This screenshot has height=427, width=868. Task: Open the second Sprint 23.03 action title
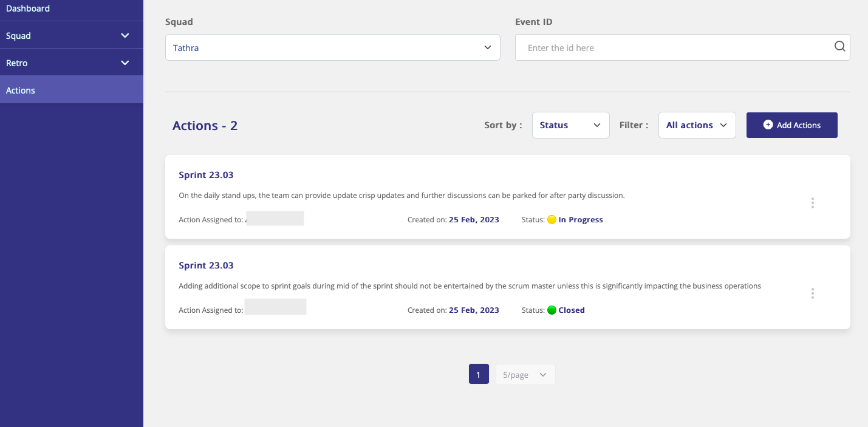coord(206,265)
